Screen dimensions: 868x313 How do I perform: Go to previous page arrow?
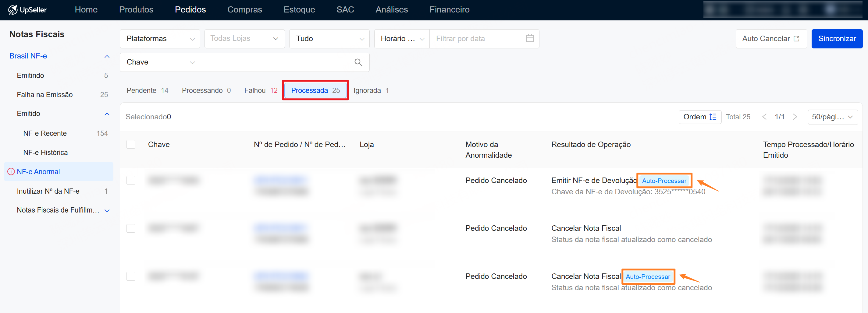click(x=764, y=117)
